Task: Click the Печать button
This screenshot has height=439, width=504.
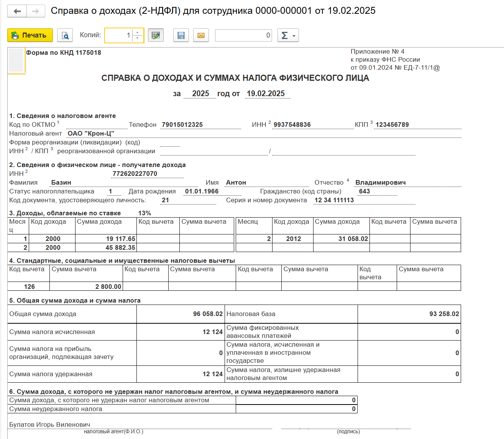Action: click(30, 35)
